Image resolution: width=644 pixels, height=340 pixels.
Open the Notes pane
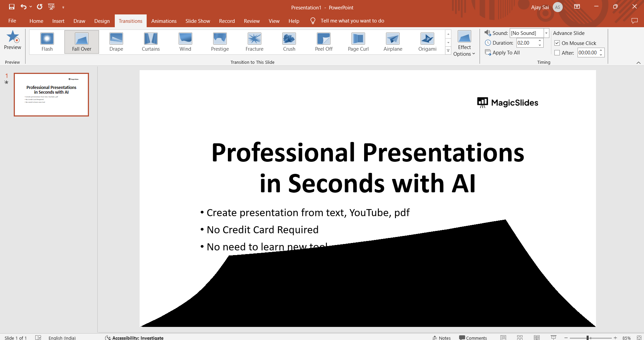(442, 338)
